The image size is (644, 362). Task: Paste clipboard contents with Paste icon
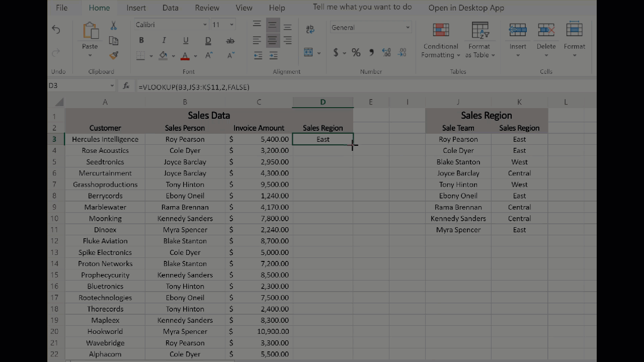(90, 31)
